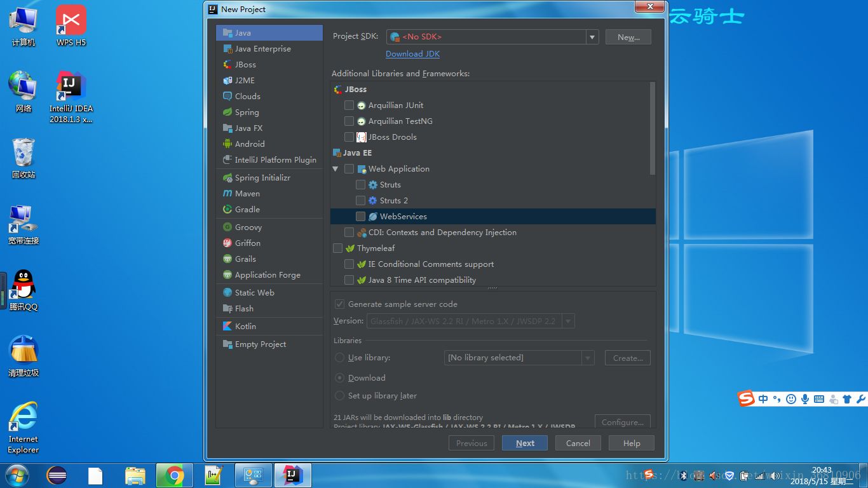Select Java Enterprise project type
This screenshot has width=868, height=488.
269,49
